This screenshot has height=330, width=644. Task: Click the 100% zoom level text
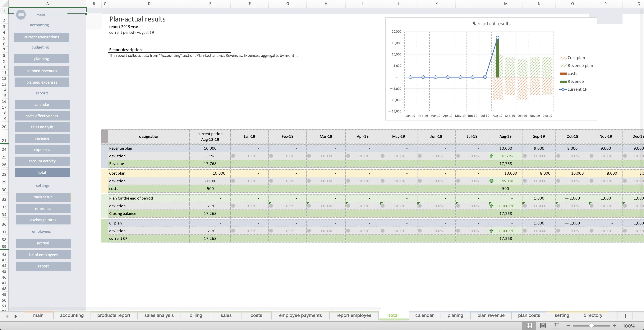[628, 326]
